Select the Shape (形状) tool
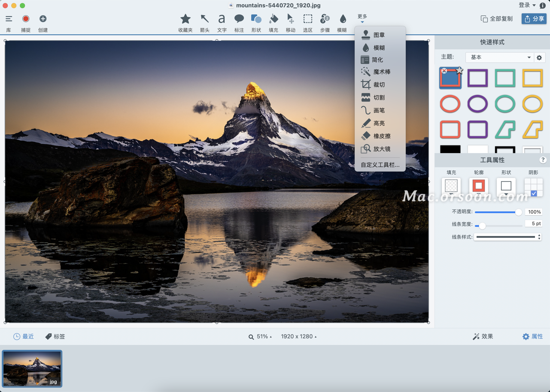This screenshot has width=550, height=392. [256, 19]
